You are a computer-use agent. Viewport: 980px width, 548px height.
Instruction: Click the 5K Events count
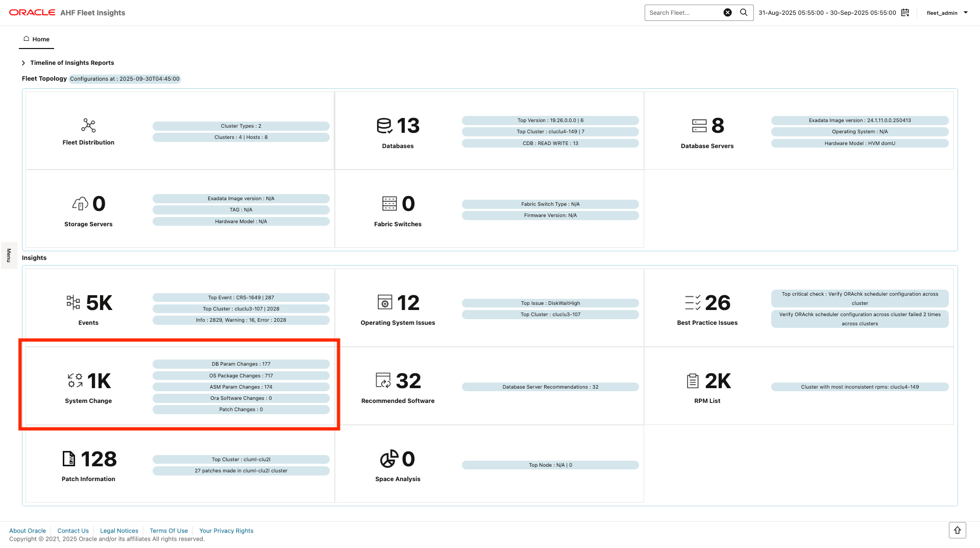99,303
